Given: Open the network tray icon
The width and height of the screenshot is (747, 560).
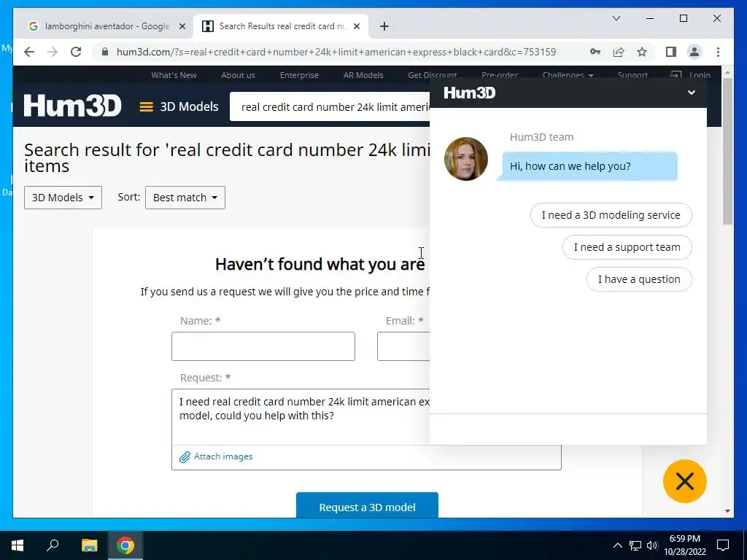Looking at the screenshot, I should click(x=635, y=545).
